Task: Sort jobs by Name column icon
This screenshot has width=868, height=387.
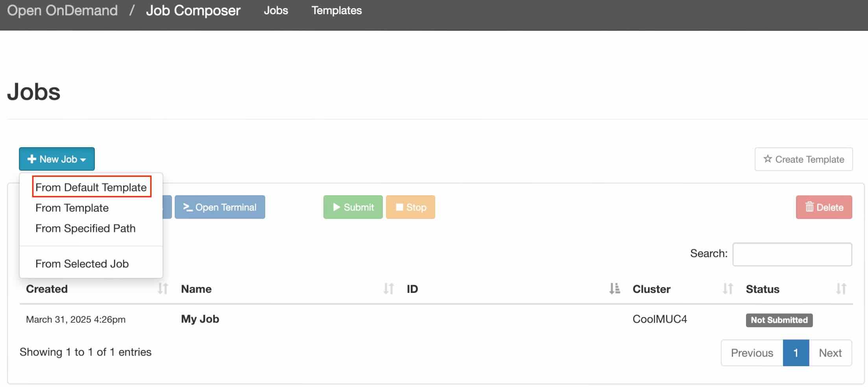Action: click(388, 289)
